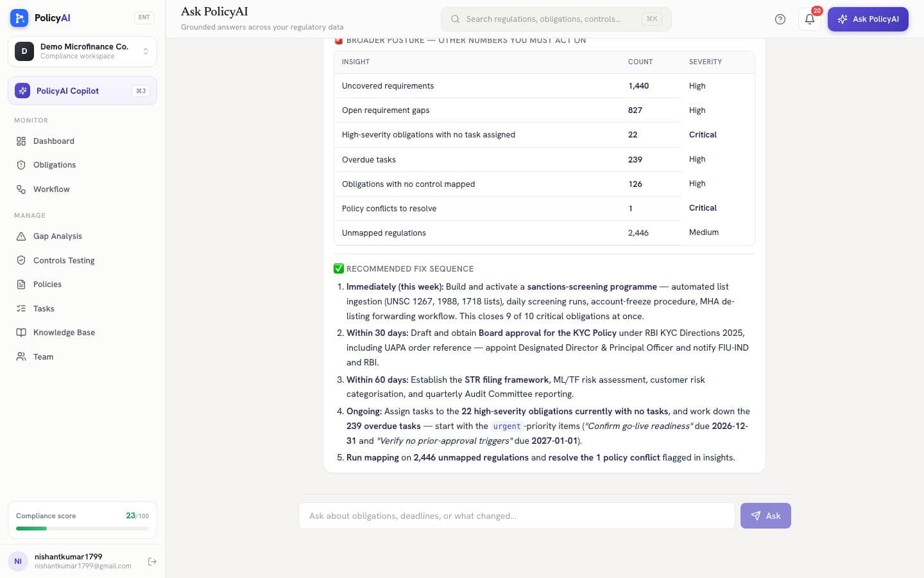Click the COUNT column header
The width and height of the screenshot is (924, 578).
pyautogui.click(x=640, y=62)
